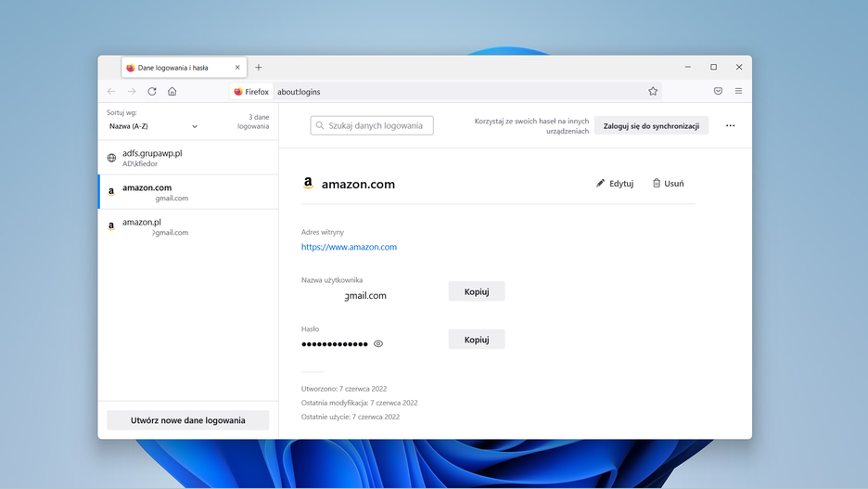868x489 pixels.
Task: Open the three-dot more options menu
Action: (x=730, y=125)
